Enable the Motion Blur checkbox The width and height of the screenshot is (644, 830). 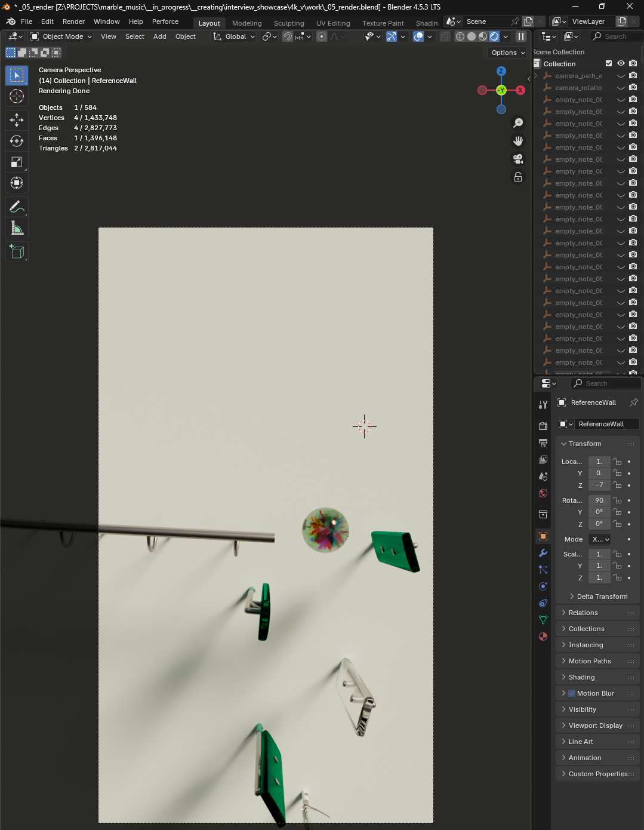tap(572, 693)
